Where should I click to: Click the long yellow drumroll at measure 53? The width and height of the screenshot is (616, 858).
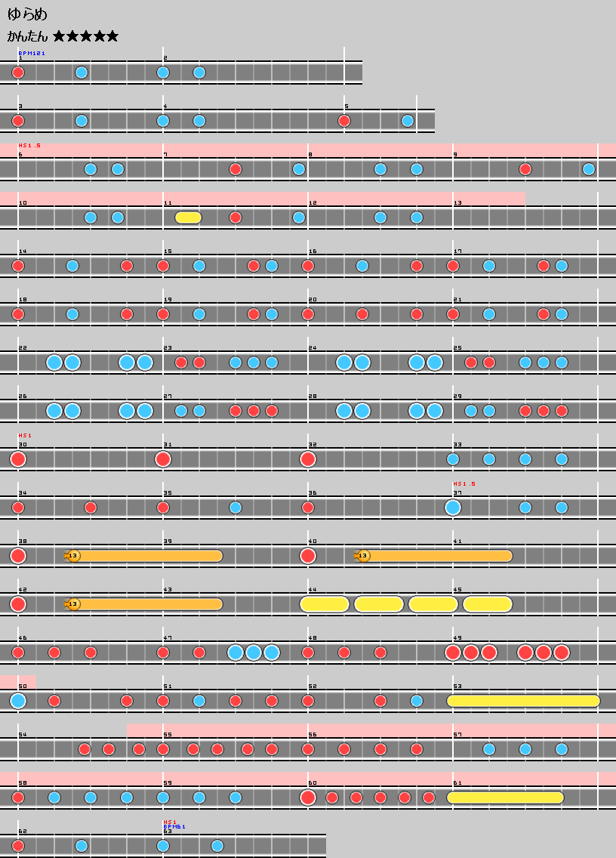point(523,701)
